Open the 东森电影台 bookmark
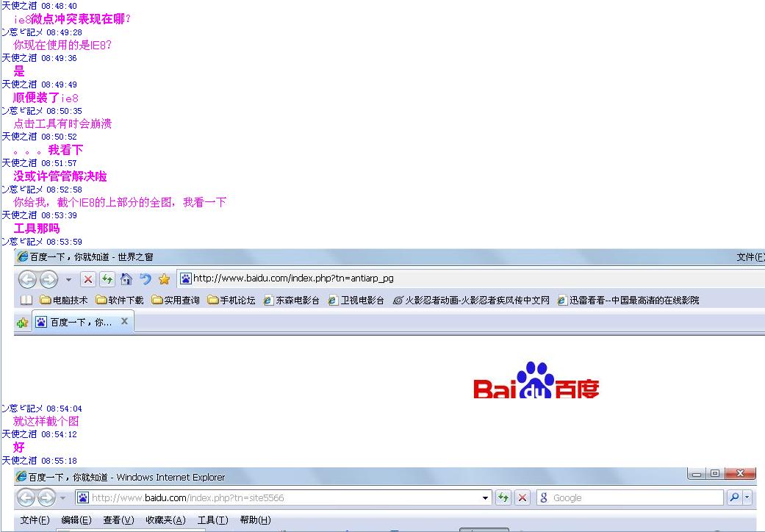 (x=291, y=300)
